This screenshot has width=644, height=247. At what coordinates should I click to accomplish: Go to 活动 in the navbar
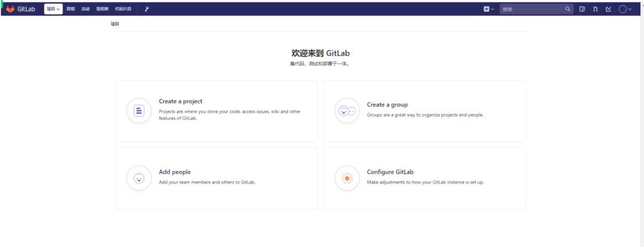[85, 9]
